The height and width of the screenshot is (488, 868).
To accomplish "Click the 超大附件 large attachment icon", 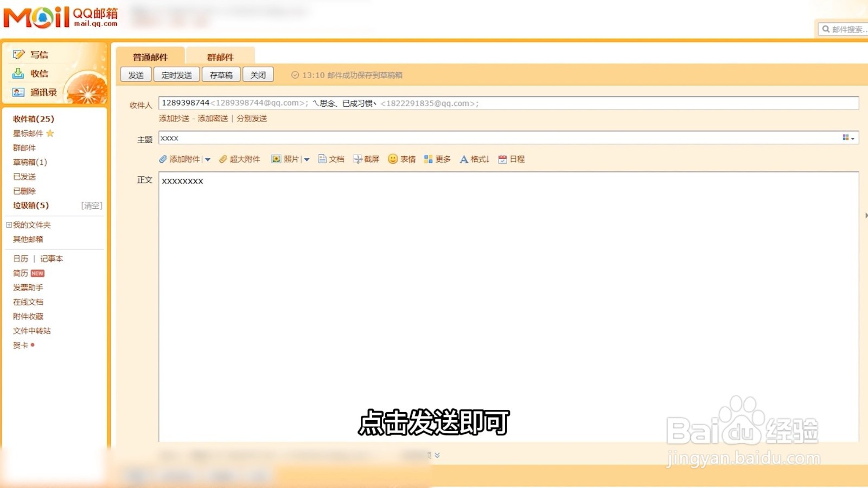I will [x=223, y=159].
